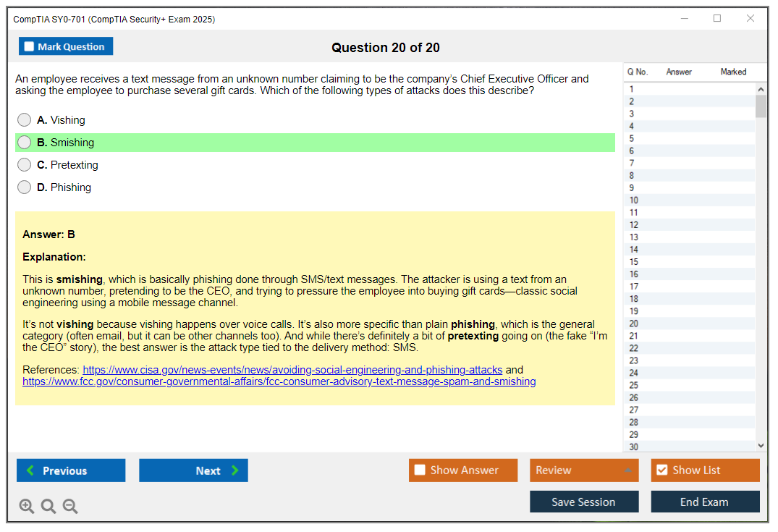
Task: Open the Review dropdown
Action: pos(584,470)
